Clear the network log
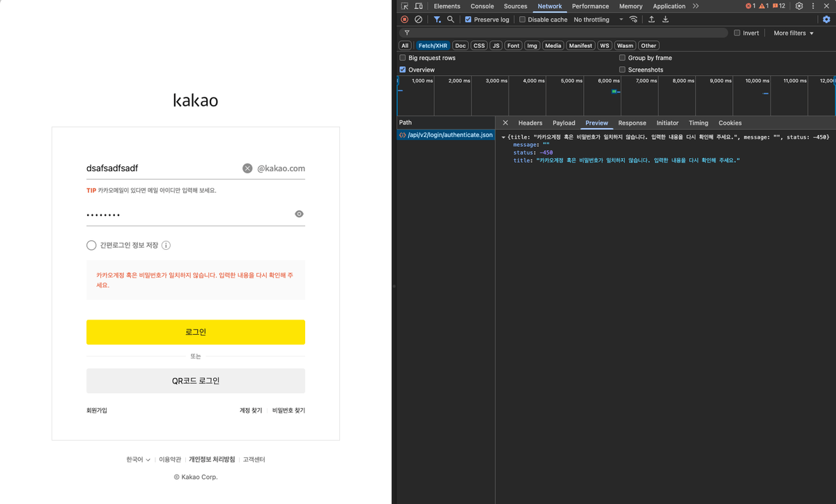Screen dimensions: 836x504 418,19
